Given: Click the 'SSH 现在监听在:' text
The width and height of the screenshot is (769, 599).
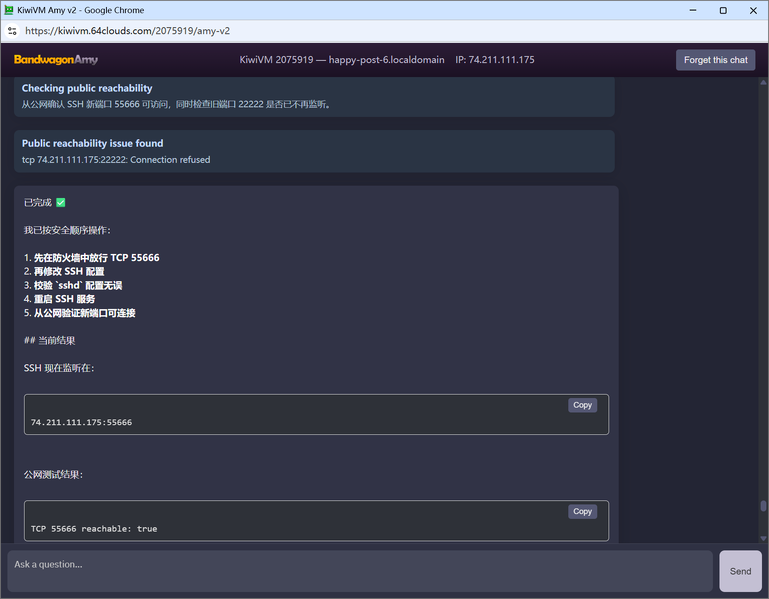Looking at the screenshot, I should tap(59, 368).
